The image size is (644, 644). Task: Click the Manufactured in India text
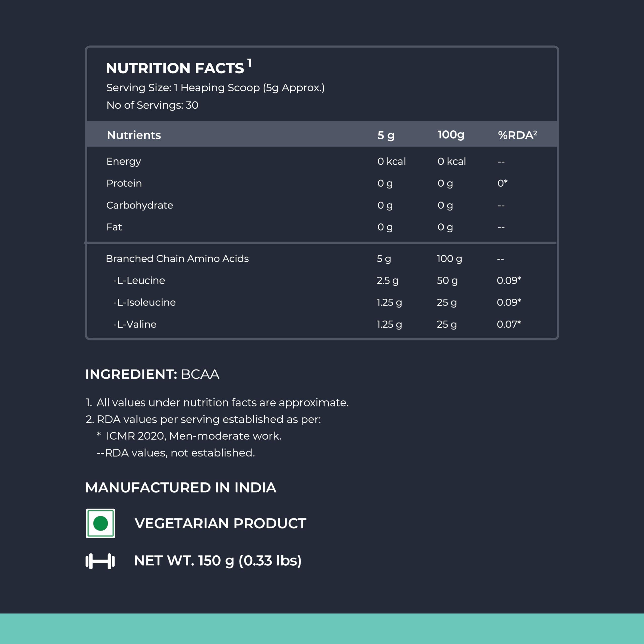pos(180,487)
